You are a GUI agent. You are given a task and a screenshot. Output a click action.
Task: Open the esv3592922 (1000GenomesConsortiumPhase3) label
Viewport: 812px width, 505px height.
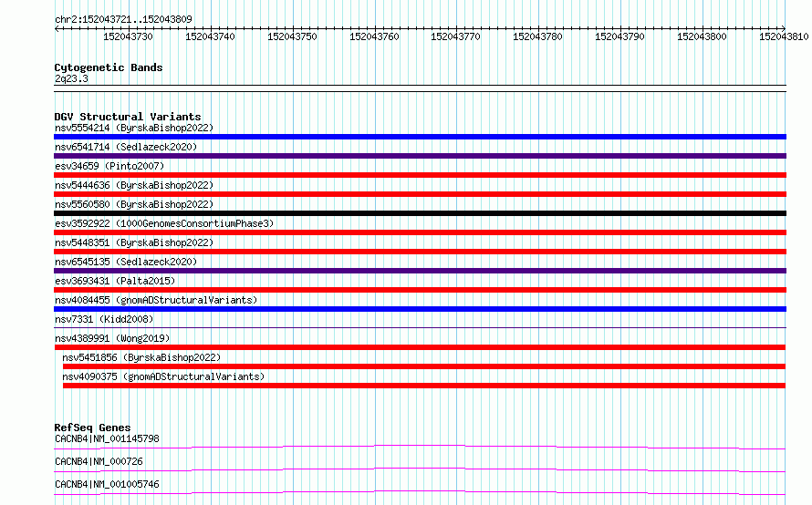(164, 223)
